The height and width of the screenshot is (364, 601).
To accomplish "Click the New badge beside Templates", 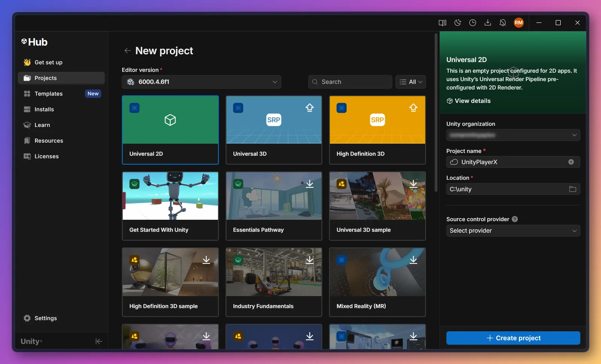I will click(93, 94).
